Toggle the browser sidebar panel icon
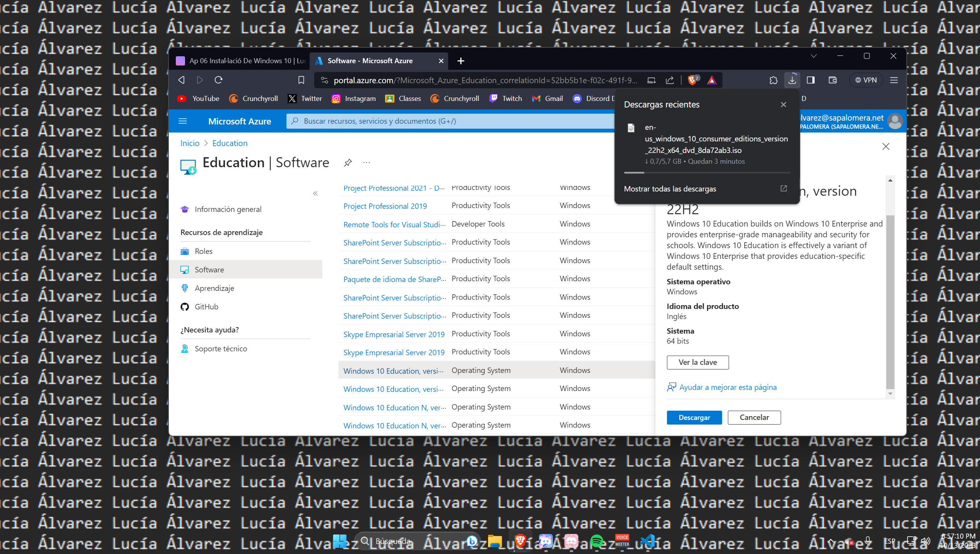This screenshot has height=554, width=980. click(x=811, y=80)
